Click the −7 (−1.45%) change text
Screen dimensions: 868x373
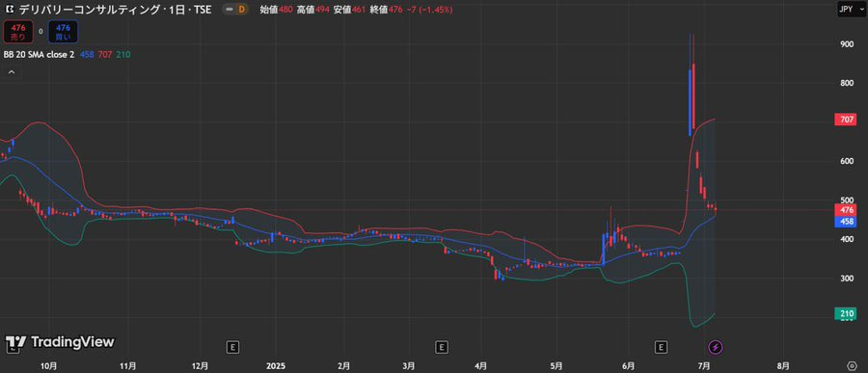pyautogui.click(x=429, y=10)
